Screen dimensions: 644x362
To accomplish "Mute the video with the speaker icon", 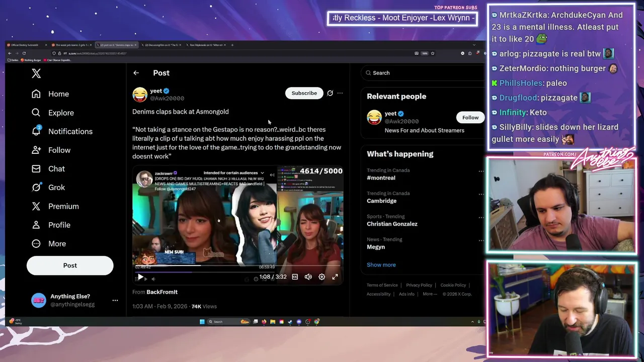I will coord(308,277).
